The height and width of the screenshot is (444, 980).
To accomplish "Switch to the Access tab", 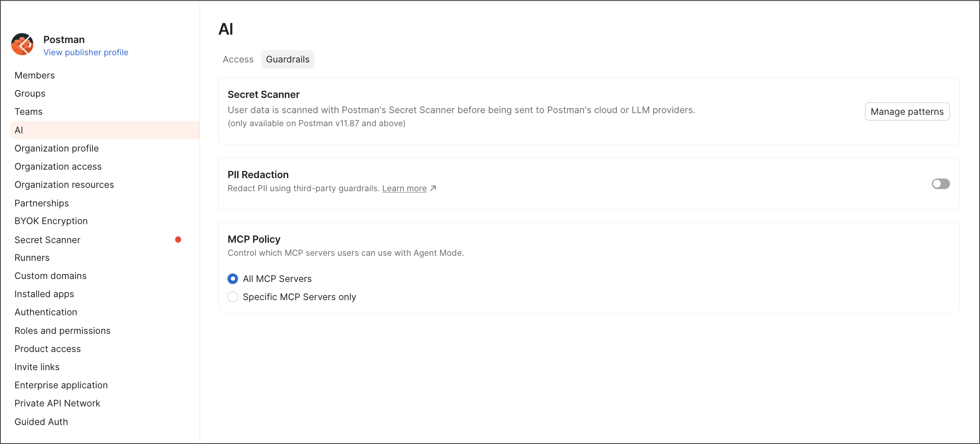I will tap(238, 60).
